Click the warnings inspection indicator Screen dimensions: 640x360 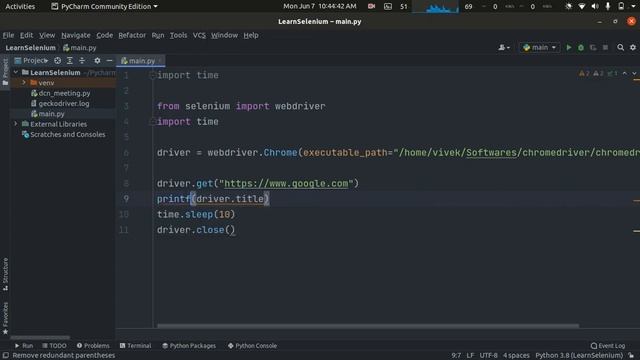pos(598,73)
